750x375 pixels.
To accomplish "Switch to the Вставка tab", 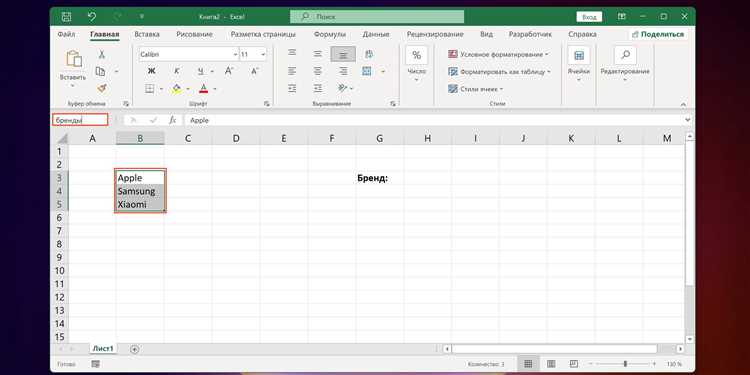I will pos(147,34).
